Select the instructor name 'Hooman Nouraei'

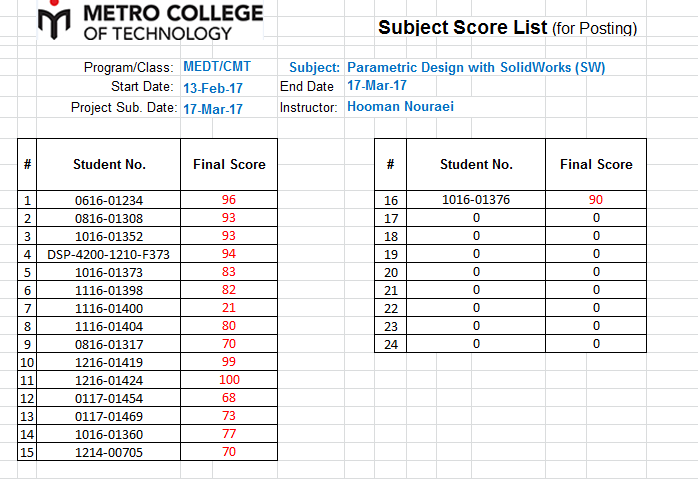pyautogui.click(x=400, y=106)
